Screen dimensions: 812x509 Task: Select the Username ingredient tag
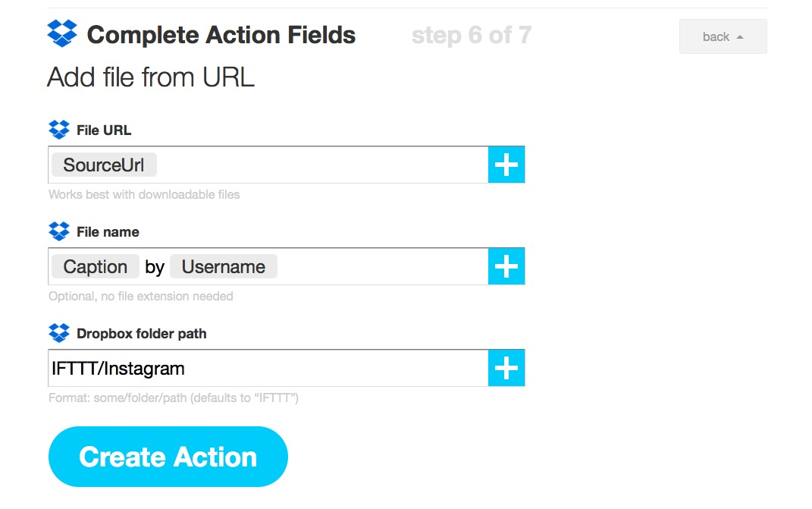pyautogui.click(x=223, y=266)
